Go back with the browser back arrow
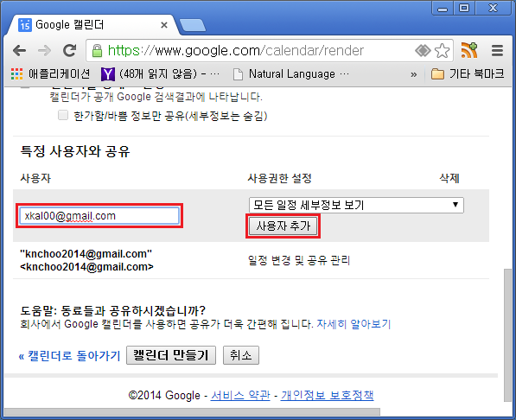 [x=19, y=51]
